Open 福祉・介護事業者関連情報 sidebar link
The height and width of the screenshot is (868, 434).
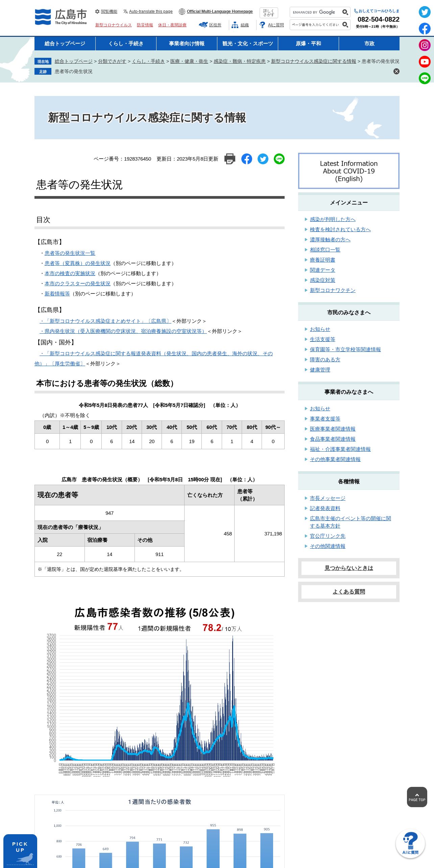[x=340, y=449]
